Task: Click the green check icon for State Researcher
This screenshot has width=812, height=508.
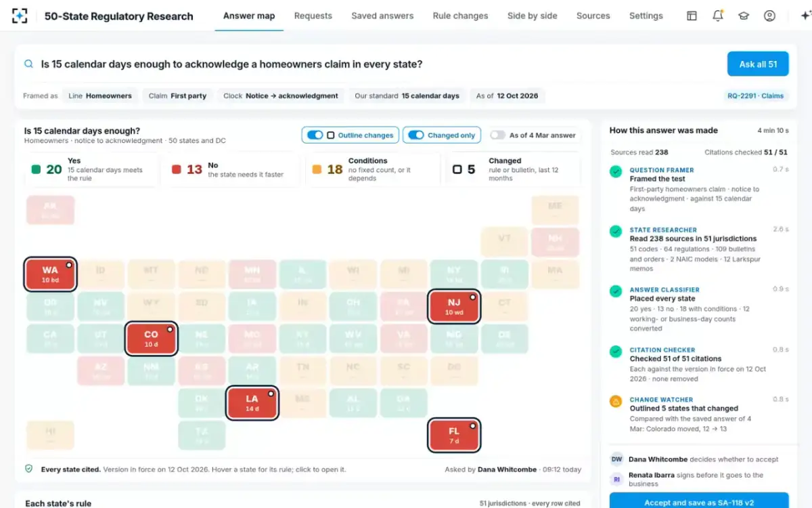Action: (x=616, y=232)
